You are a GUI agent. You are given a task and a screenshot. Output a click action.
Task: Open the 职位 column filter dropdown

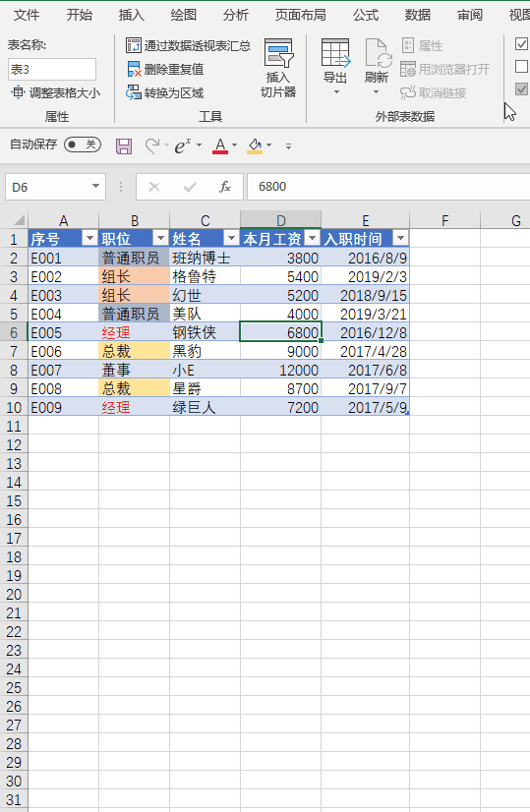coord(160,238)
